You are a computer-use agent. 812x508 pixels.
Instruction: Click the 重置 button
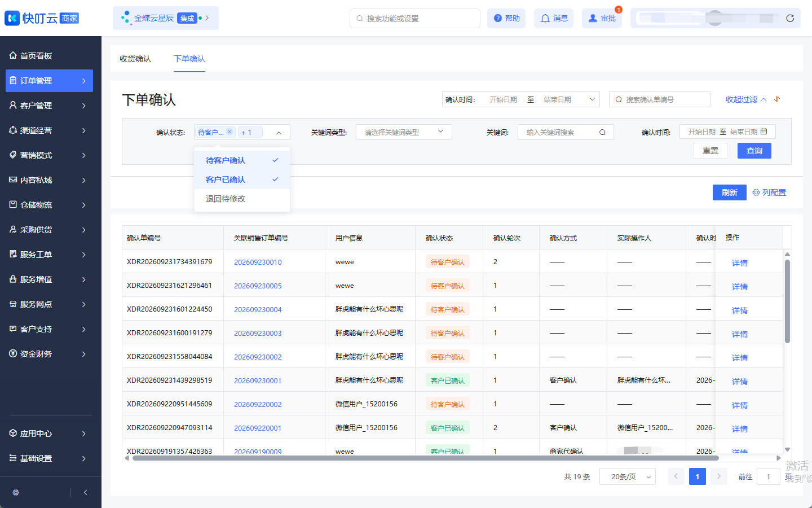710,151
